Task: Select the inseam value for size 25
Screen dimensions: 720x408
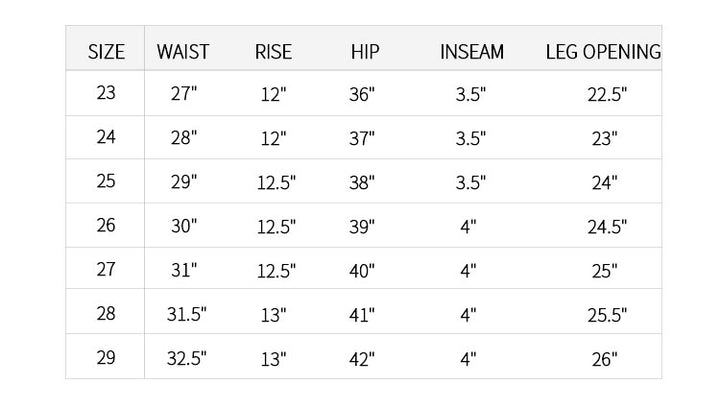Action: 470,183
